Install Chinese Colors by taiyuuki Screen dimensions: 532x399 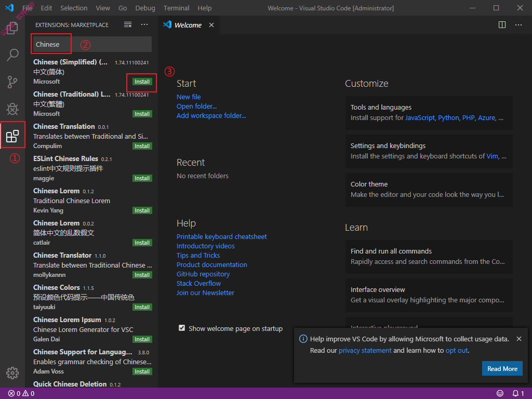tap(142, 307)
